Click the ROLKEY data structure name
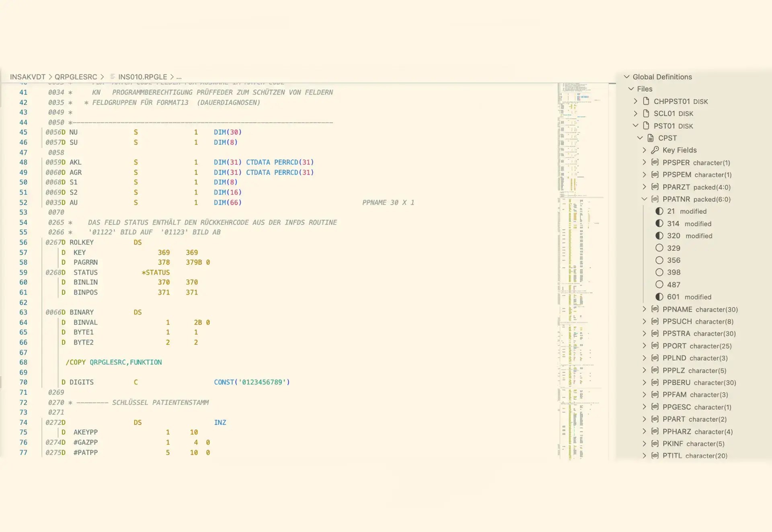The width and height of the screenshot is (772, 532). tap(82, 242)
